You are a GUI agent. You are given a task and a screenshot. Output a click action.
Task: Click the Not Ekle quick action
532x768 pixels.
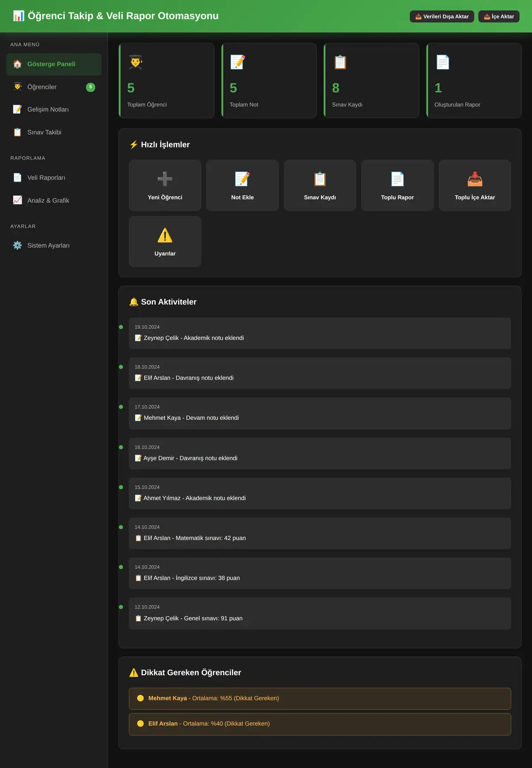click(x=243, y=185)
